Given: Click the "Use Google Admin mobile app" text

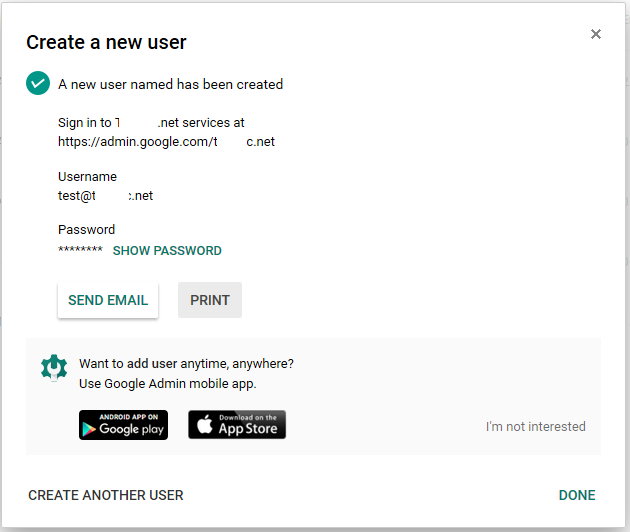Looking at the screenshot, I should point(167,384).
